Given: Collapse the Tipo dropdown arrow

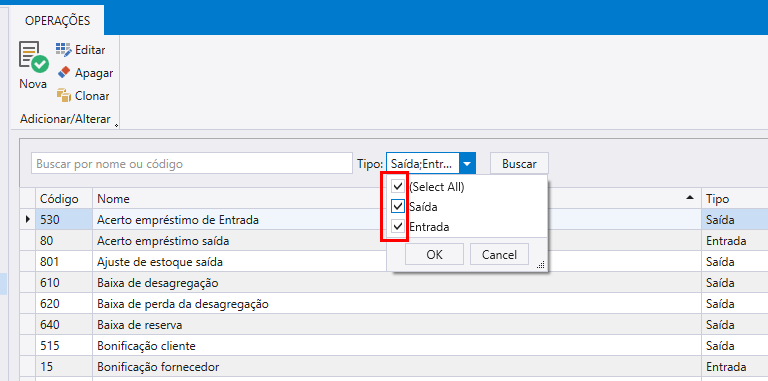Looking at the screenshot, I should pyautogui.click(x=467, y=164).
